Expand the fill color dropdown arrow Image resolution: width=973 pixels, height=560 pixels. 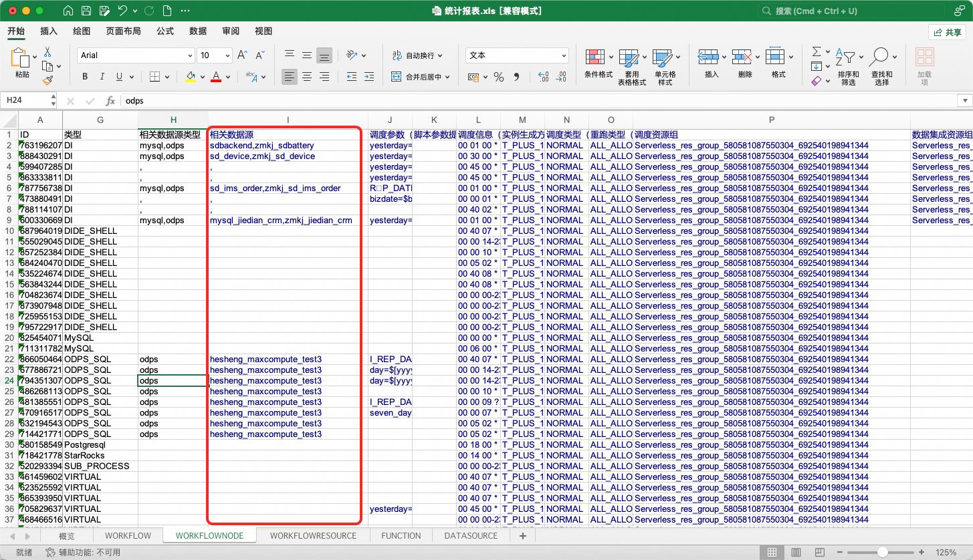202,78
